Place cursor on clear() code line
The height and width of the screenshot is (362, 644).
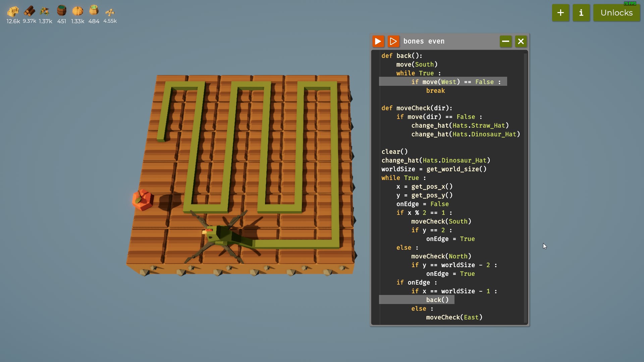pyautogui.click(x=394, y=152)
